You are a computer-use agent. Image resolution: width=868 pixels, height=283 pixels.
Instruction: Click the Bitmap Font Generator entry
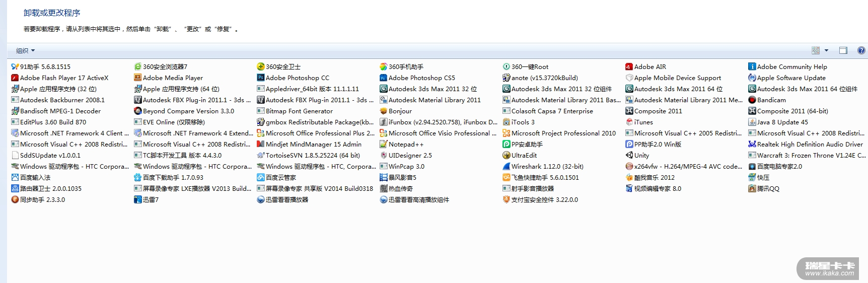[x=295, y=111]
